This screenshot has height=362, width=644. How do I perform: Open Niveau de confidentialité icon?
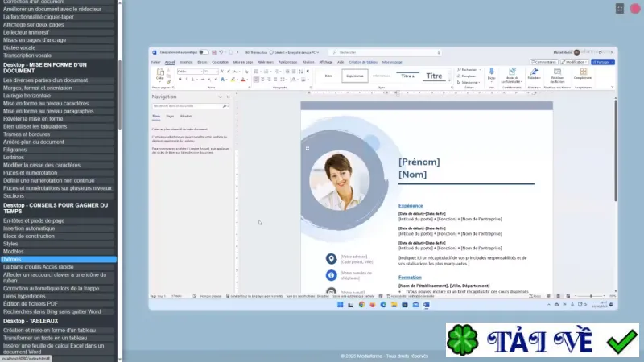512,72
